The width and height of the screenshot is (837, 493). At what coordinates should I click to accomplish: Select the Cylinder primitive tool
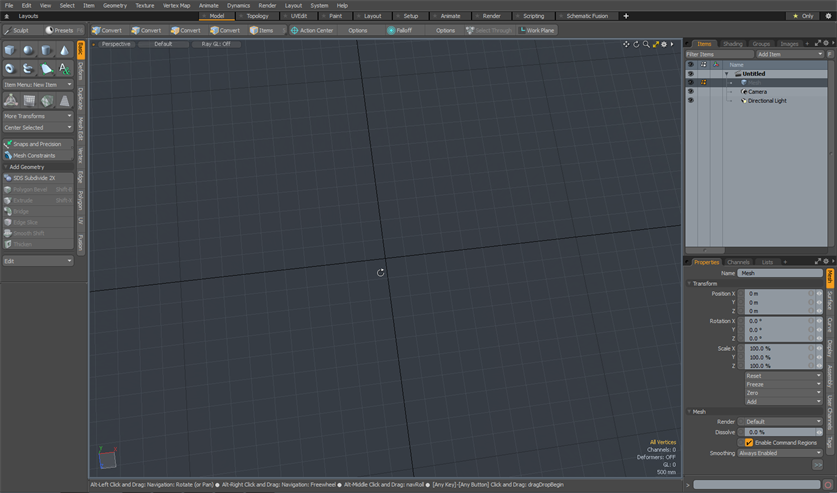46,50
